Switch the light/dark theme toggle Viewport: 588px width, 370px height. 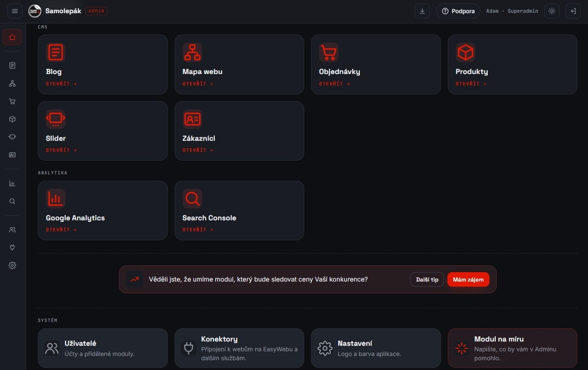pos(552,11)
